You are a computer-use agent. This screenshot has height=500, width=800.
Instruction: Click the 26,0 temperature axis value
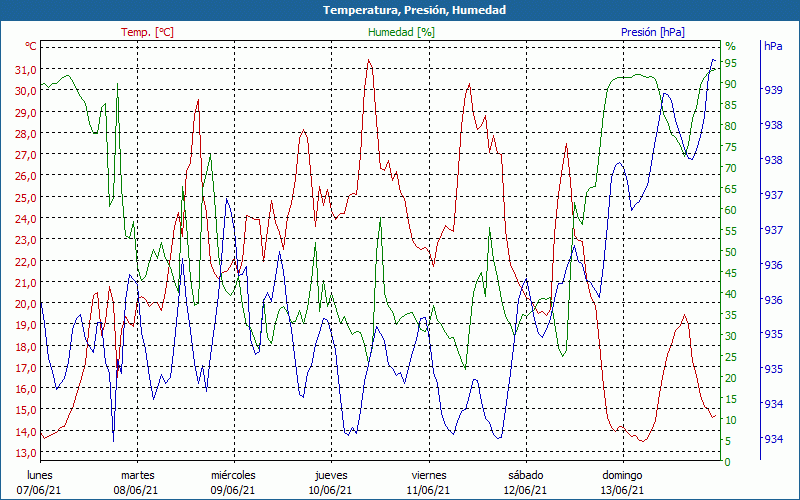click(24, 176)
